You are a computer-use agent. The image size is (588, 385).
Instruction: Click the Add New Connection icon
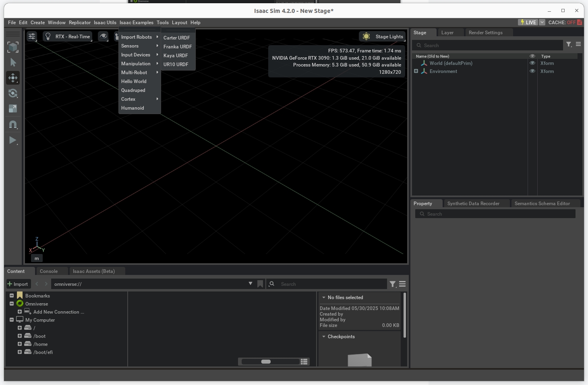[x=28, y=312]
